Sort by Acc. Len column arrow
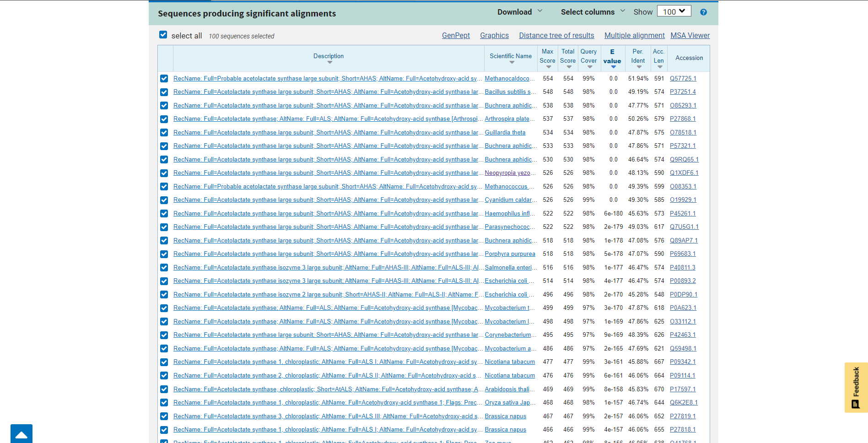 (659, 67)
